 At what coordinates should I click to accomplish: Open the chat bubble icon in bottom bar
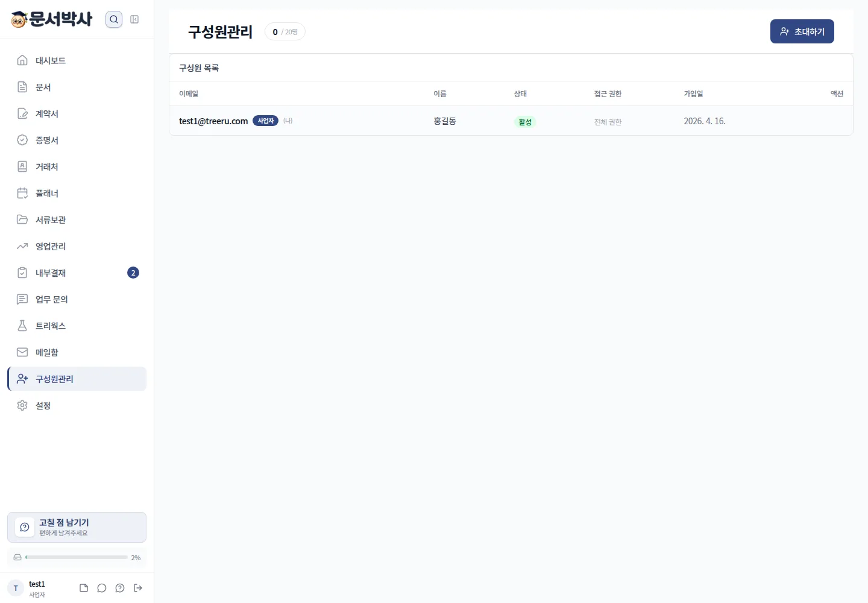(x=102, y=588)
